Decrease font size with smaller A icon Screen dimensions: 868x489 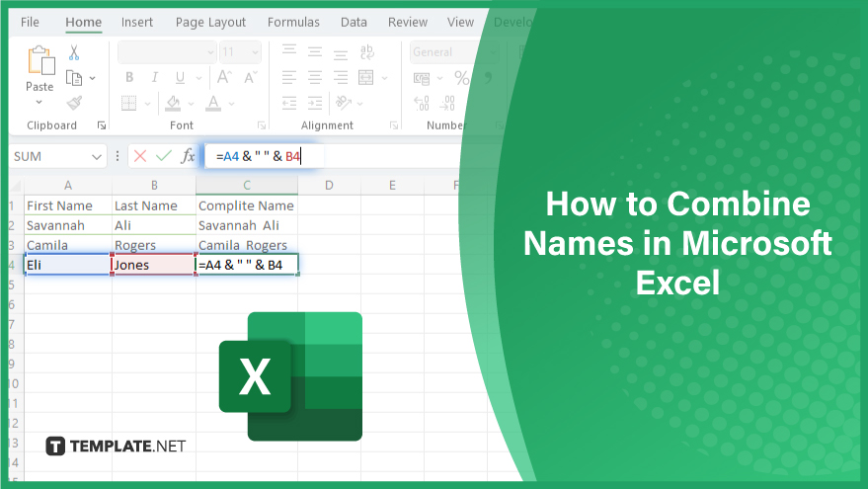tap(250, 77)
